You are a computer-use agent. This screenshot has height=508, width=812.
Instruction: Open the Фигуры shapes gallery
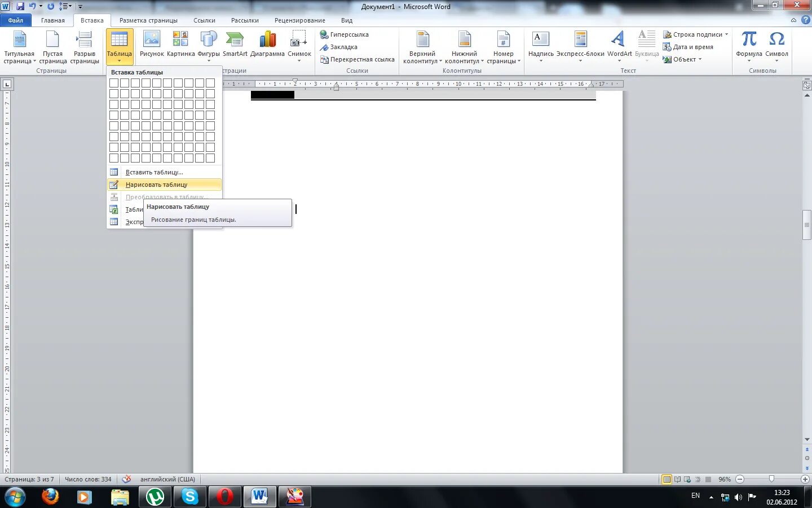click(x=209, y=47)
